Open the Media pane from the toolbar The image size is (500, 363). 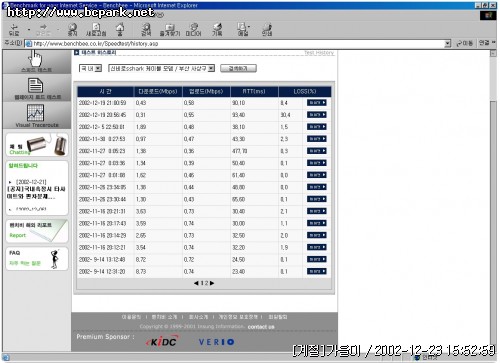point(193,30)
